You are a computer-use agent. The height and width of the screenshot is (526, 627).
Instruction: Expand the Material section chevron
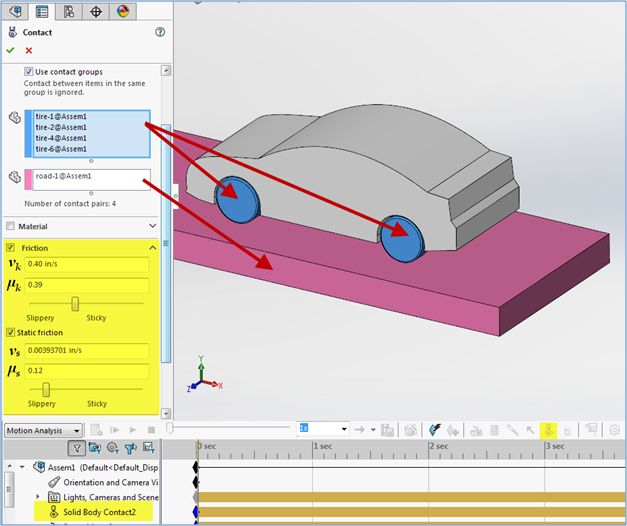[x=153, y=226]
